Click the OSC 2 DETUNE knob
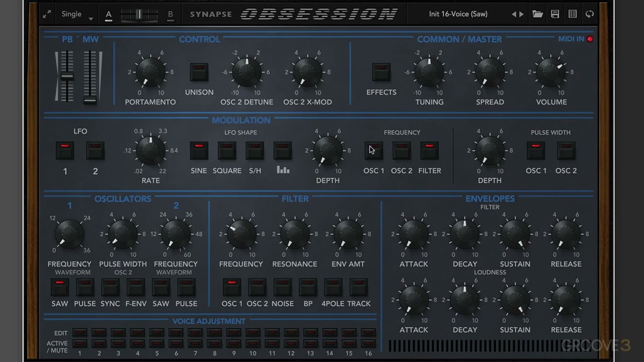Image resolution: width=644 pixels, height=362 pixels. click(247, 72)
